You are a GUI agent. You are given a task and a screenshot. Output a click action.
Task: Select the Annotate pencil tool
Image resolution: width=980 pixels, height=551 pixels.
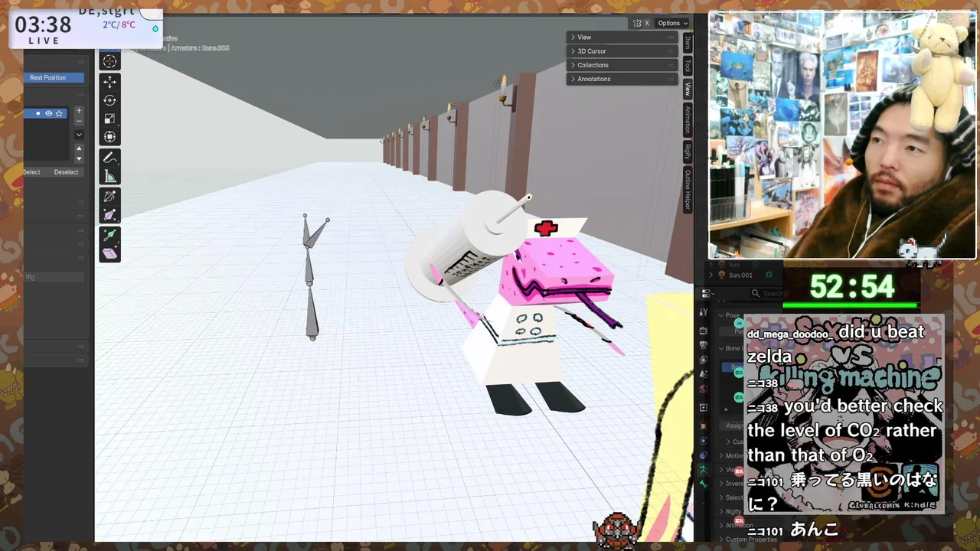click(x=109, y=158)
